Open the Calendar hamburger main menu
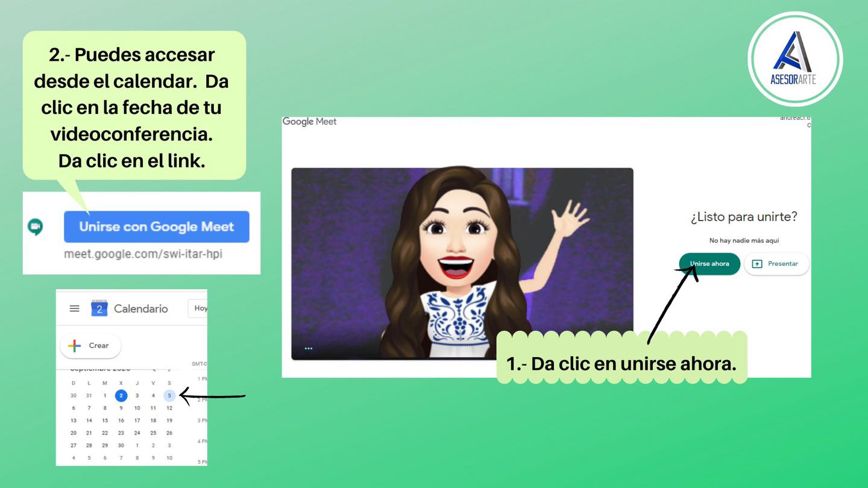This screenshot has height=488, width=868. pyautogui.click(x=74, y=308)
